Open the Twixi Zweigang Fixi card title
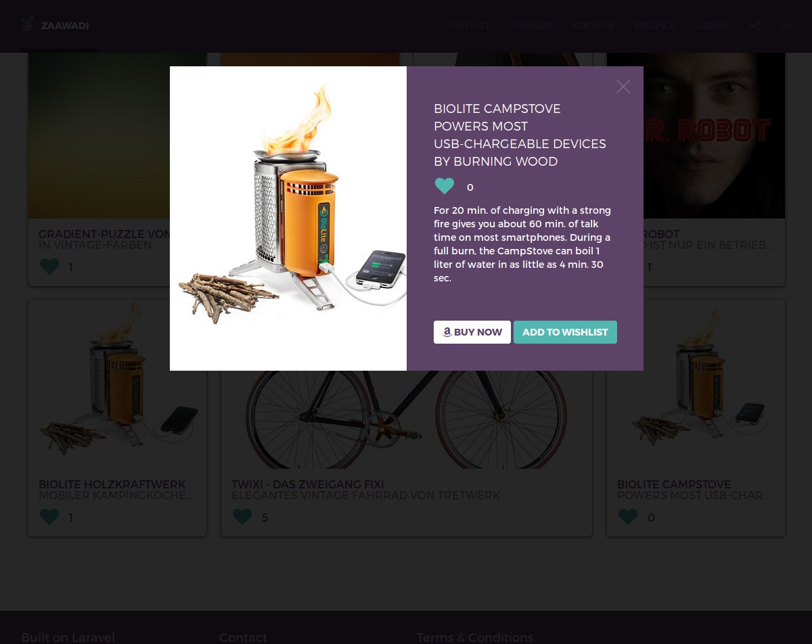Screen dimensions: 812x644 click(308, 484)
